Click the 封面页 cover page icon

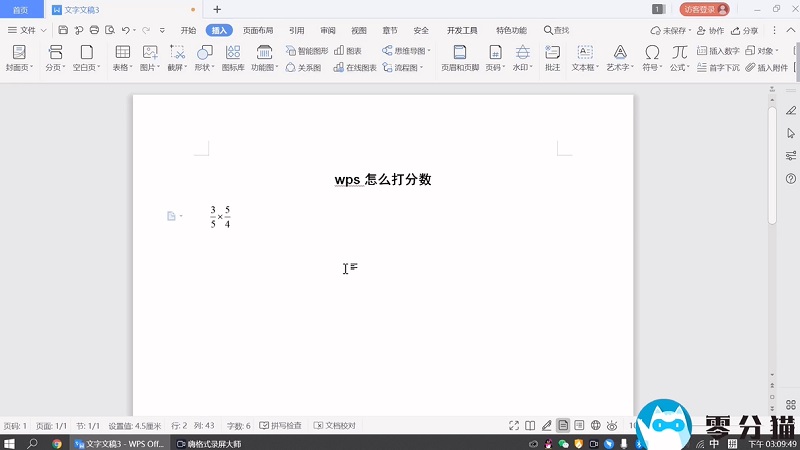coord(18,52)
